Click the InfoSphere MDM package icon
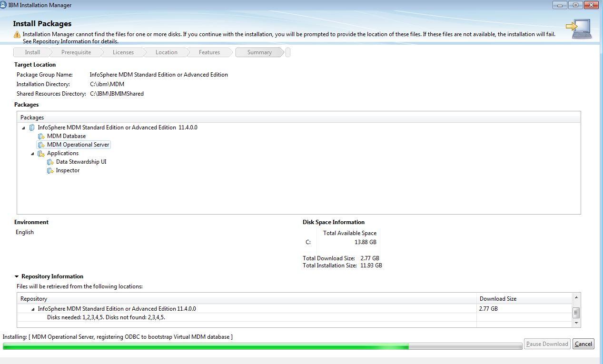This screenshot has width=603, height=364. click(32, 128)
